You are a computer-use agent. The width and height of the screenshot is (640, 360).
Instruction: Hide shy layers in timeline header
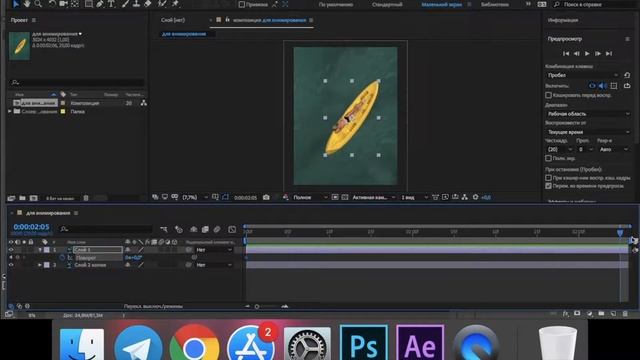(x=193, y=229)
